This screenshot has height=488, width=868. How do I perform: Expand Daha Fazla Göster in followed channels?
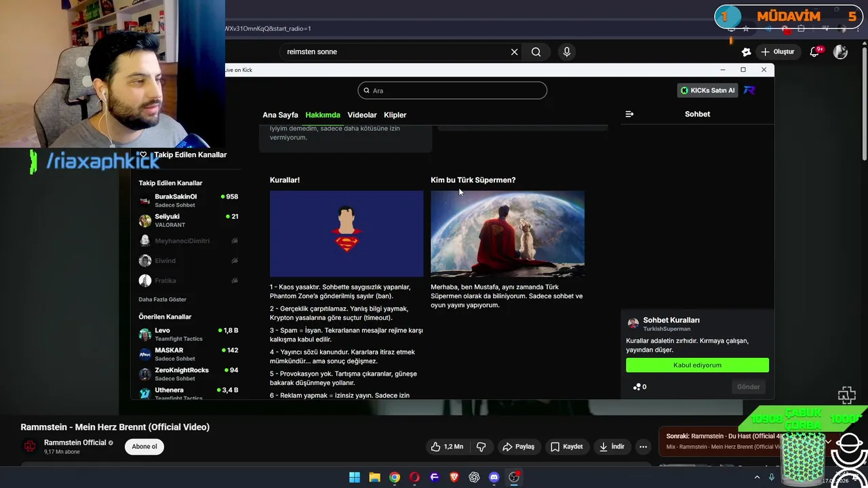pyautogui.click(x=162, y=299)
